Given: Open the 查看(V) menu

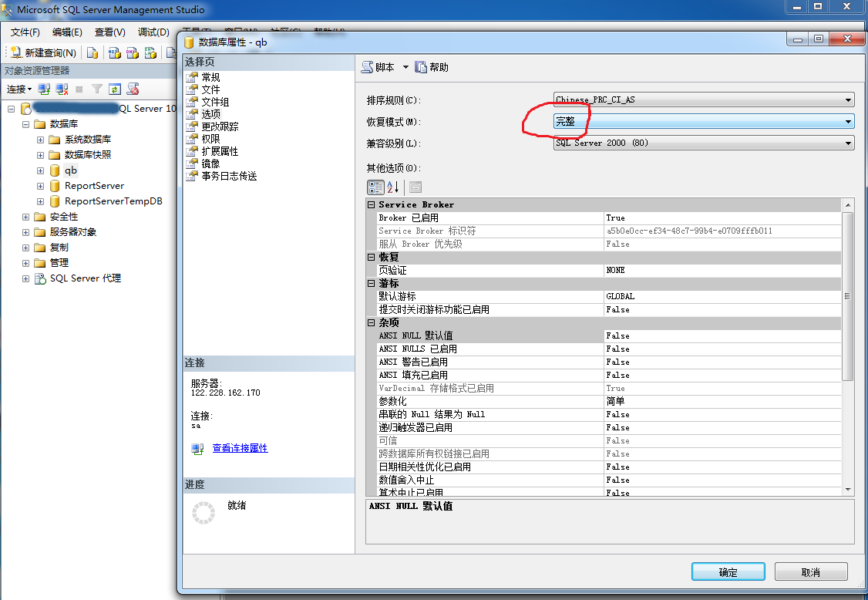Looking at the screenshot, I should (109, 32).
